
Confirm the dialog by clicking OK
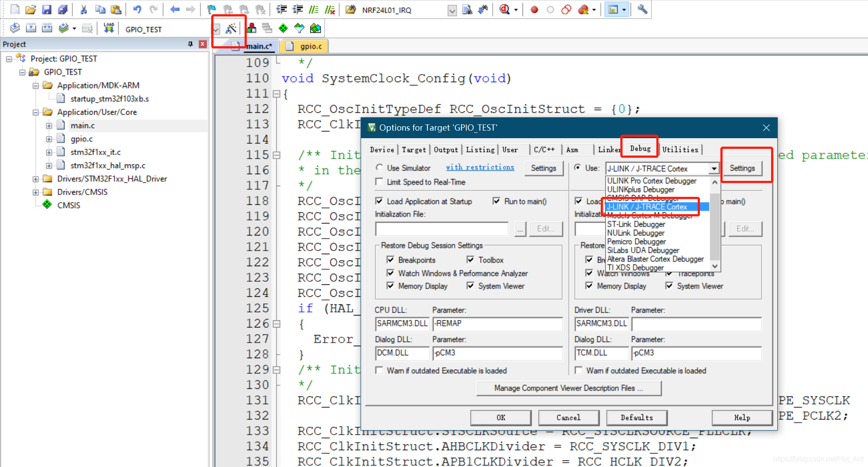(501, 417)
